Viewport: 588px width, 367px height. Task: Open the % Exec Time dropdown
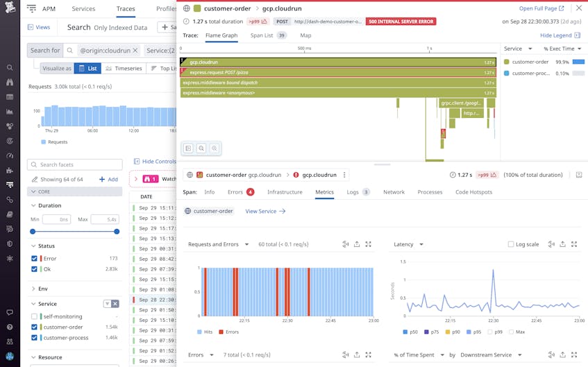562,49
